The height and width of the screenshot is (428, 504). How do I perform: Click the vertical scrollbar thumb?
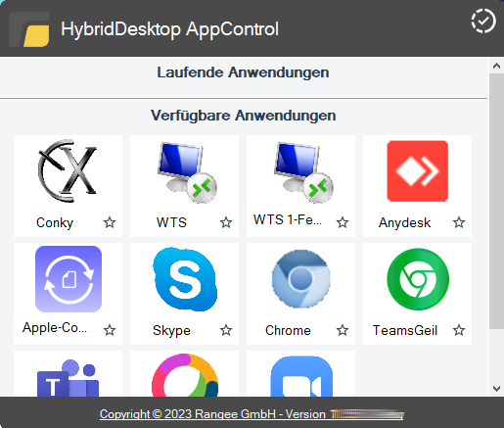pos(496,201)
